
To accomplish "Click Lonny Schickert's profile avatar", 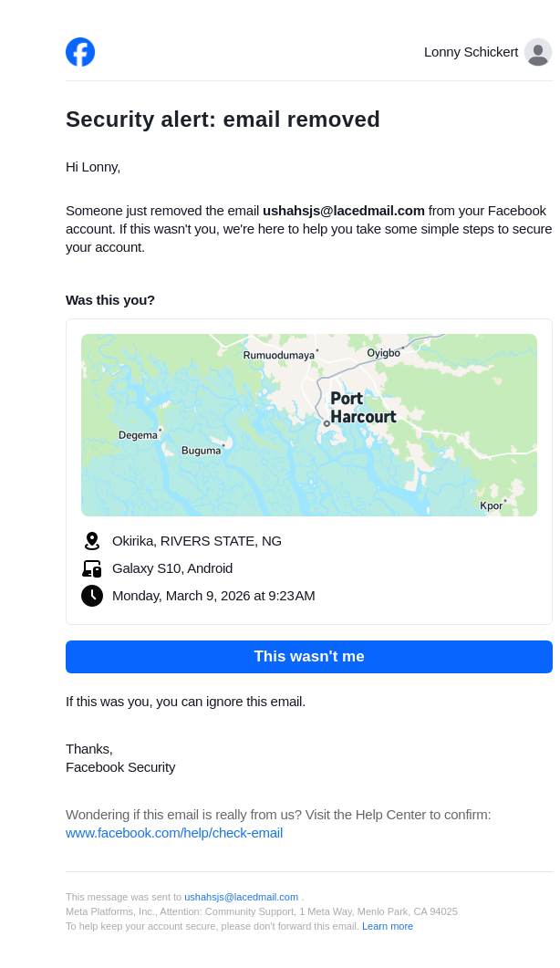I will click(x=538, y=52).
